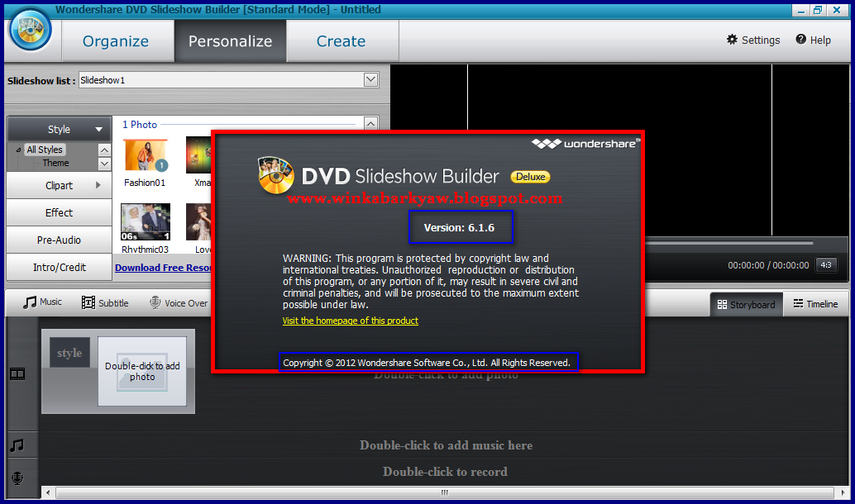Click the Wondershare logo in About dialog
The height and width of the screenshot is (504, 855).
(585, 144)
